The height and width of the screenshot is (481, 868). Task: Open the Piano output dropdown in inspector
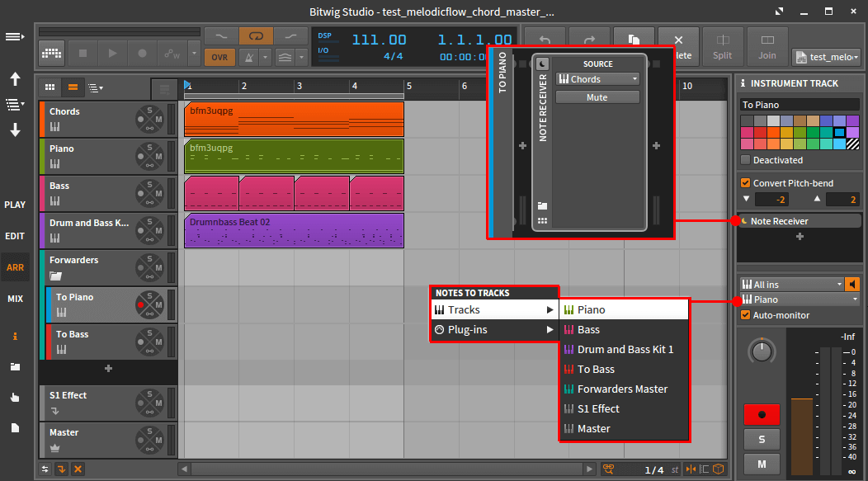click(x=800, y=299)
